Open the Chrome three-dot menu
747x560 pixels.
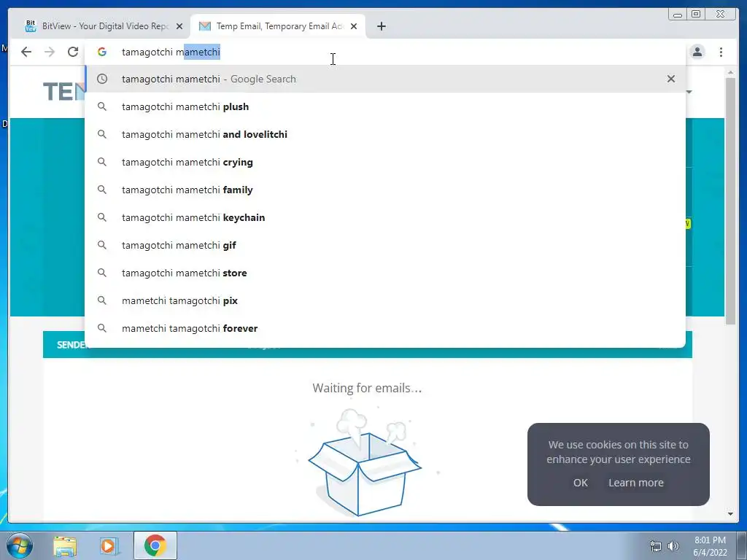(721, 52)
